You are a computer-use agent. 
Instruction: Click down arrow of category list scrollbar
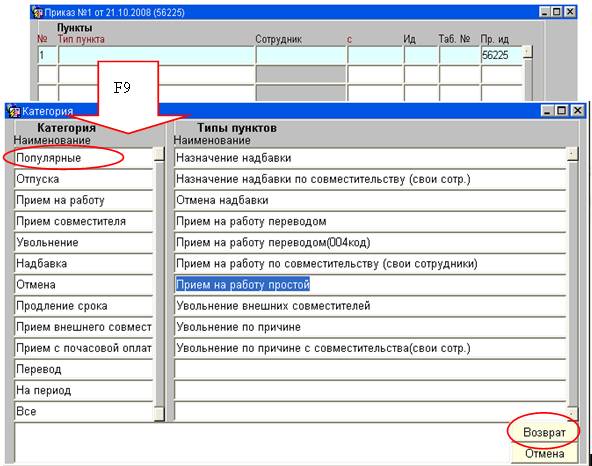pyautogui.click(x=160, y=414)
